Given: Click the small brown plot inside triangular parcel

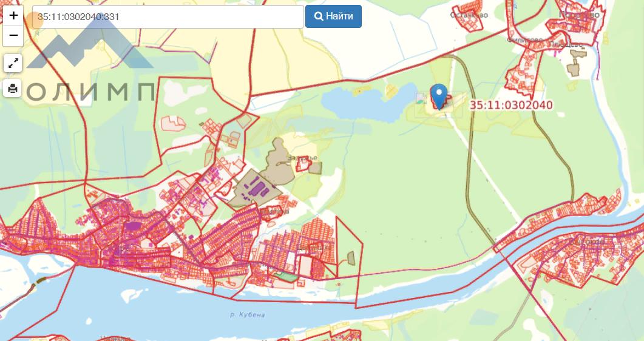Looking at the screenshot, I should point(351,258).
